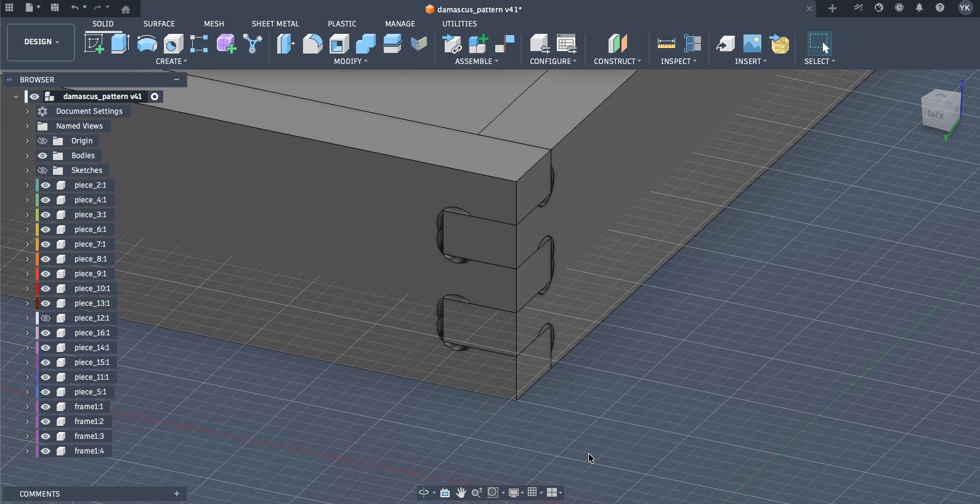Hide the piece_2:1 component

pyautogui.click(x=46, y=185)
